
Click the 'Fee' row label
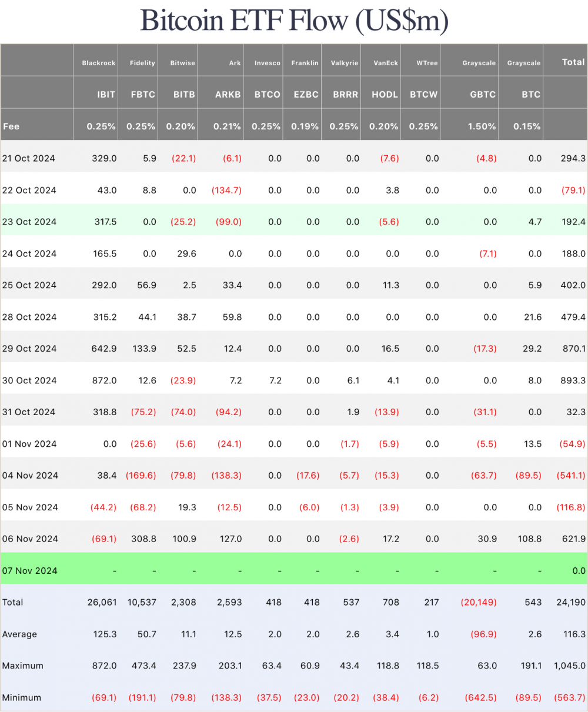click(11, 126)
